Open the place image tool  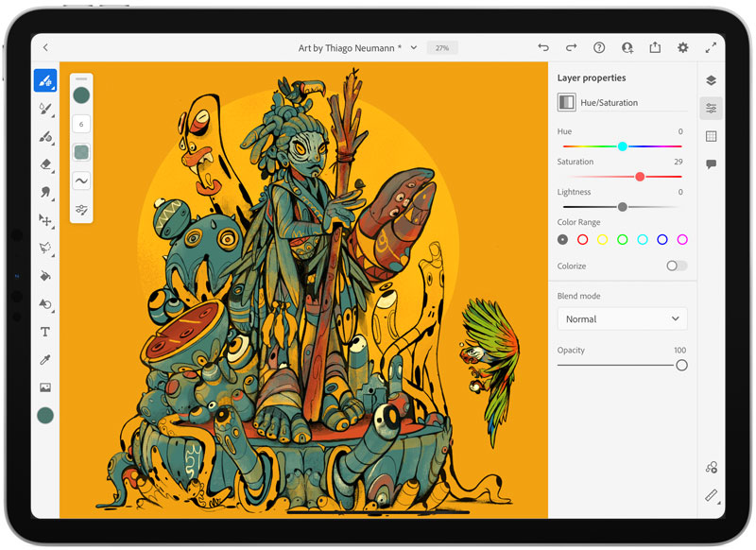[x=45, y=387]
